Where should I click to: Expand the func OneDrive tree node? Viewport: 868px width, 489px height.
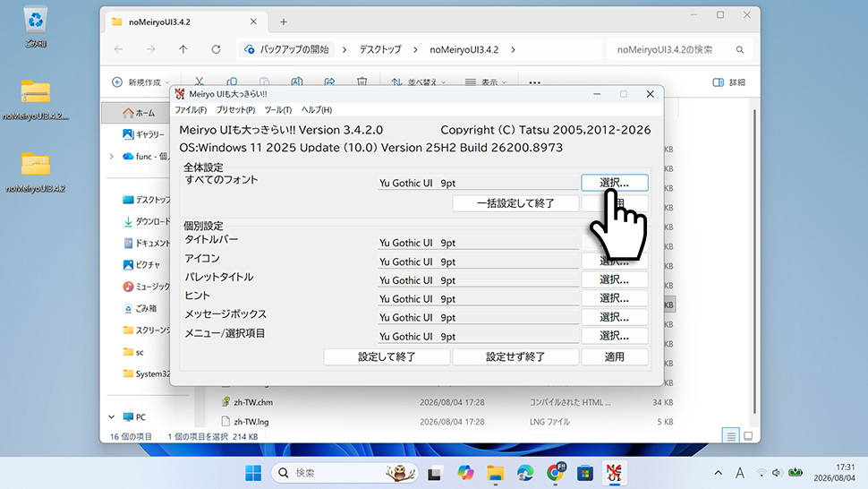point(112,156)
